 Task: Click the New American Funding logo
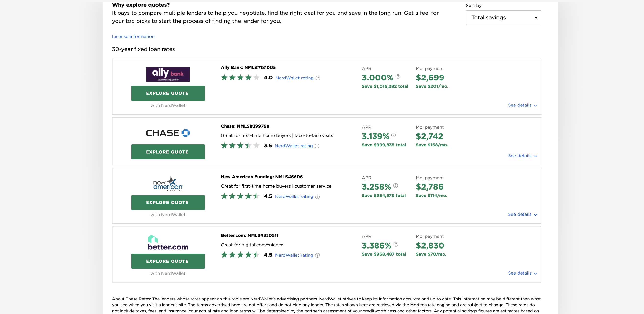click(x=168, y=184)
